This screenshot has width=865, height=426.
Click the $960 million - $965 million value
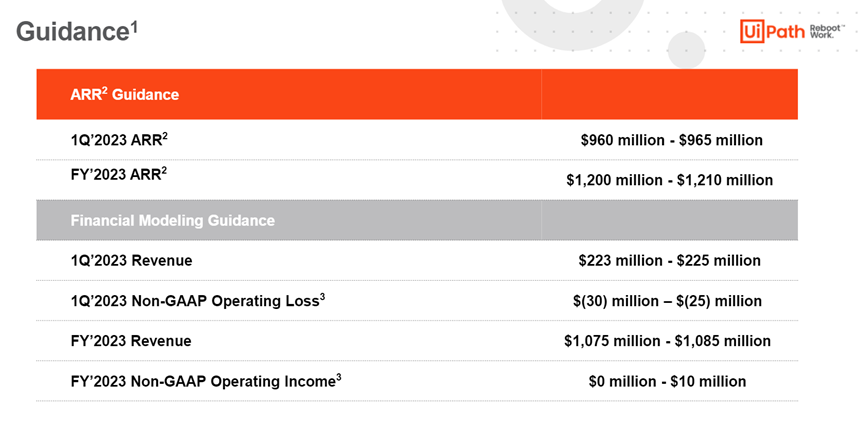tap(672, 140)
